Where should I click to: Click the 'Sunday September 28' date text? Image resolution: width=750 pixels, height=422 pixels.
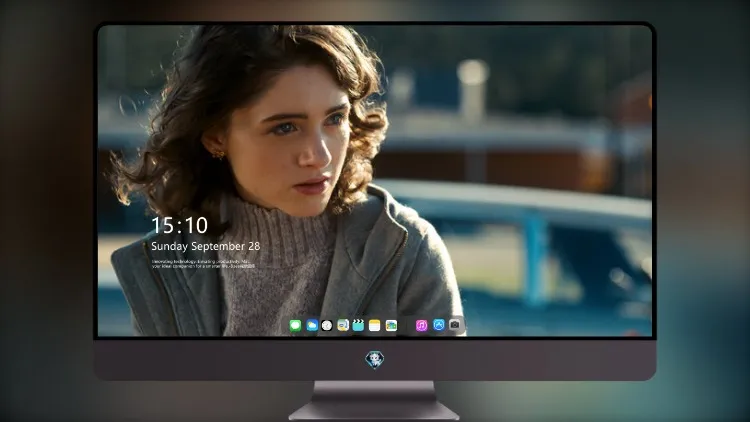coord(206,246)
